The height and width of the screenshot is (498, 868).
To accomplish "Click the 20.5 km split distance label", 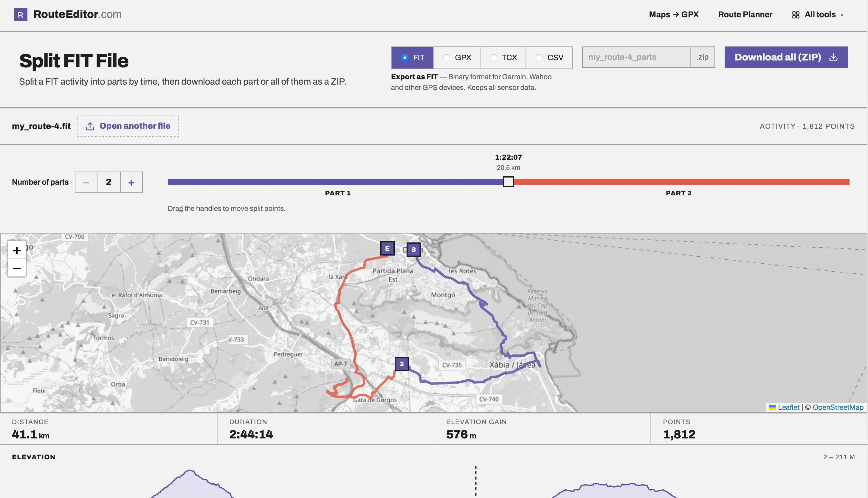I will coord(508,168).
